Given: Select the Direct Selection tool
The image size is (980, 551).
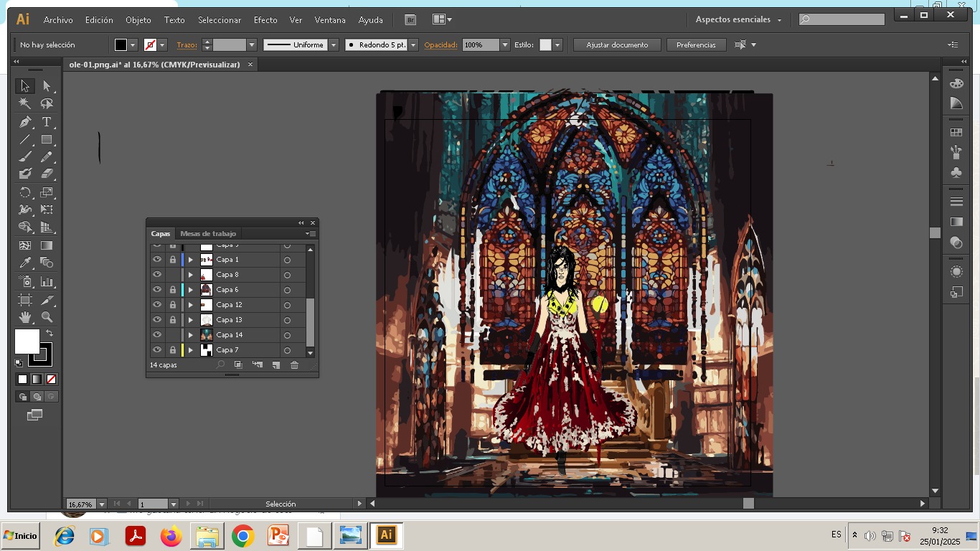Looking at the screenshot, I should click(47, 86).
